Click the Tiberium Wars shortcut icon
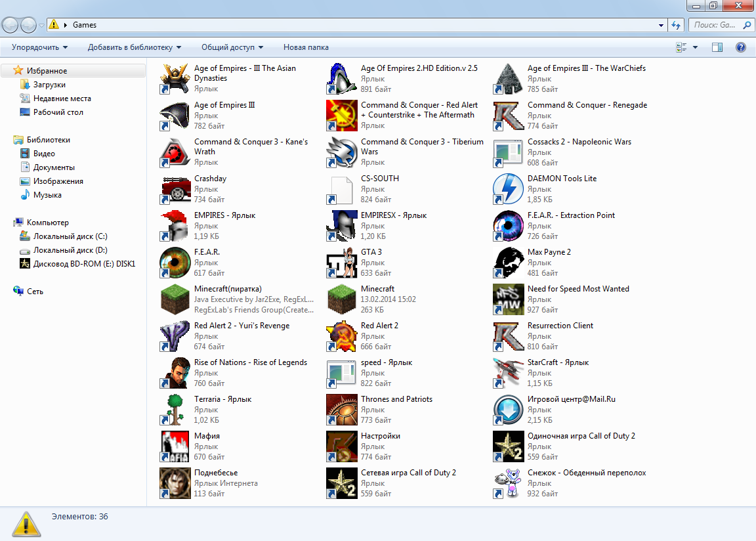The width and height of the screenshot is (756, 541). click(x=342, y=152)
